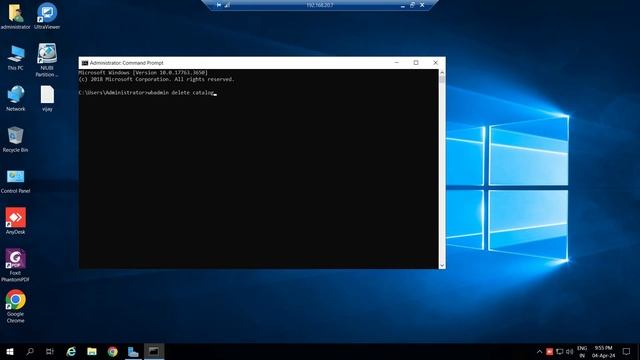The height and width of the screenshot is (360, 640).
Task: Click the red tray notification icon
Action: click(549, 351)
